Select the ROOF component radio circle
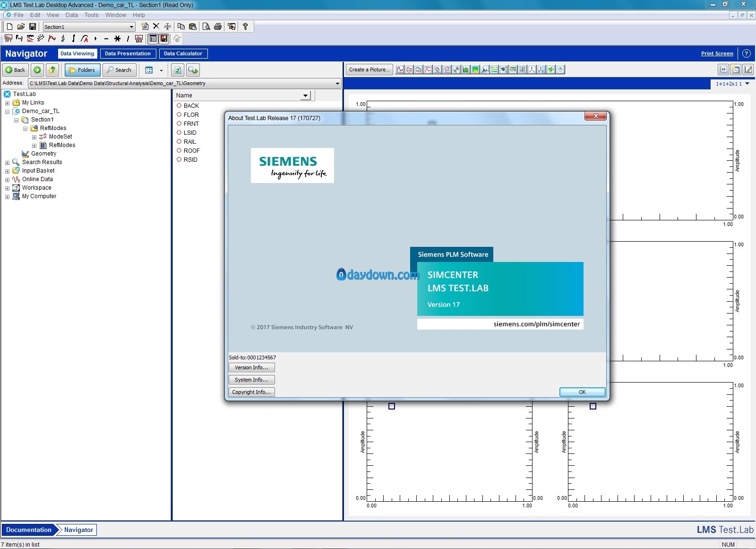The width and height of the screenshot is (756, 549). click(180, 150)
